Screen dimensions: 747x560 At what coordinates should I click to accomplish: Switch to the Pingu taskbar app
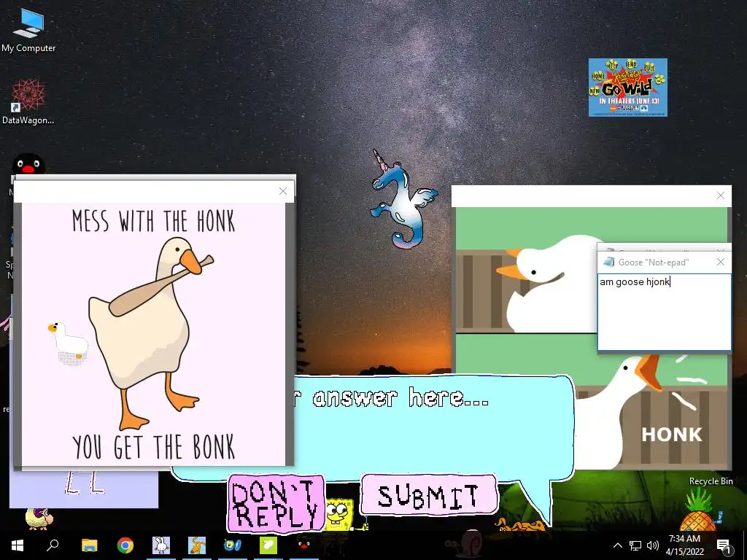304,545
